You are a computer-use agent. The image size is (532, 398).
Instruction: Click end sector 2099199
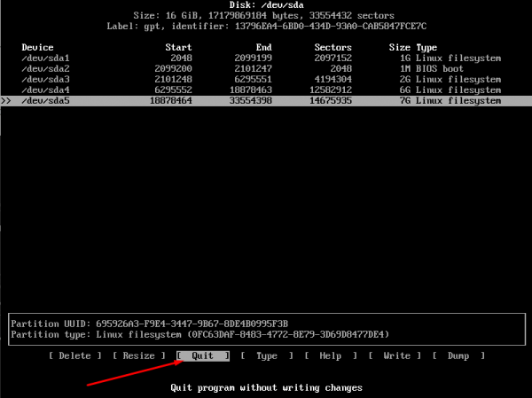tap(253, 58)
